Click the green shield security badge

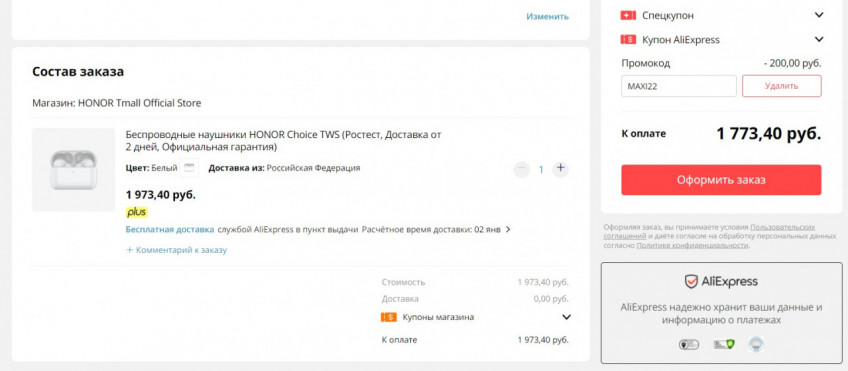723,344
